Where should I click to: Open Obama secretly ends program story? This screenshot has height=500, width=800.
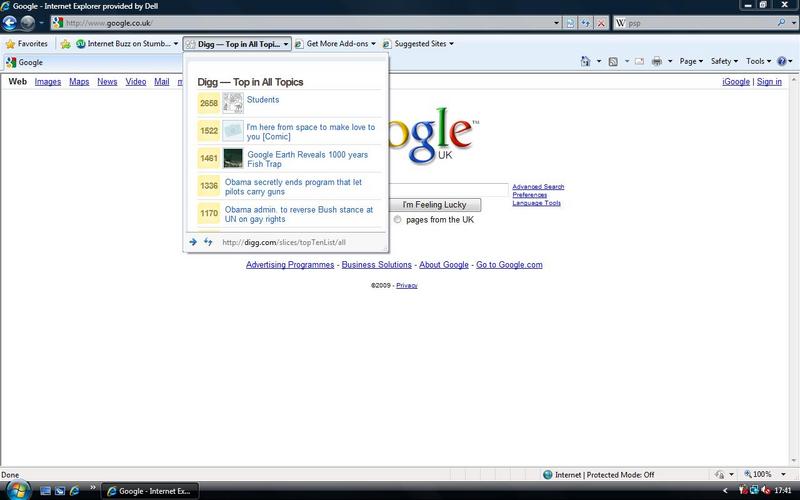tap(293, 187)
